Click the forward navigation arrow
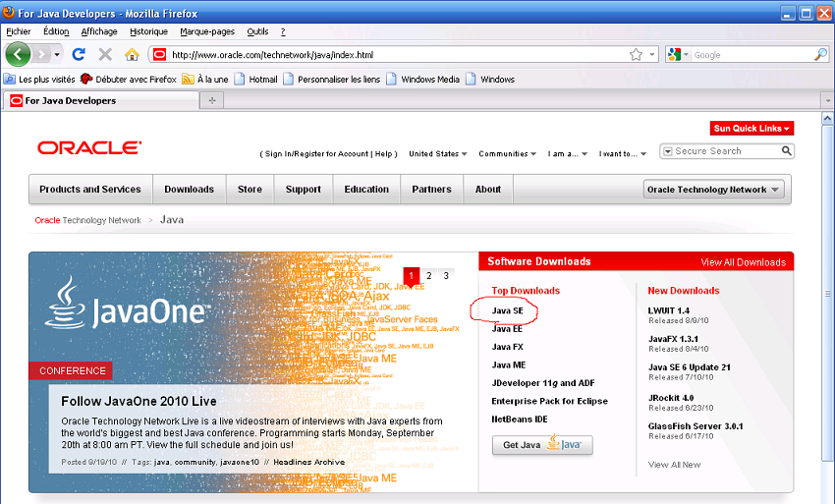Screen dimensions: 835x504 pyautogui.click(x=41, y=54)
